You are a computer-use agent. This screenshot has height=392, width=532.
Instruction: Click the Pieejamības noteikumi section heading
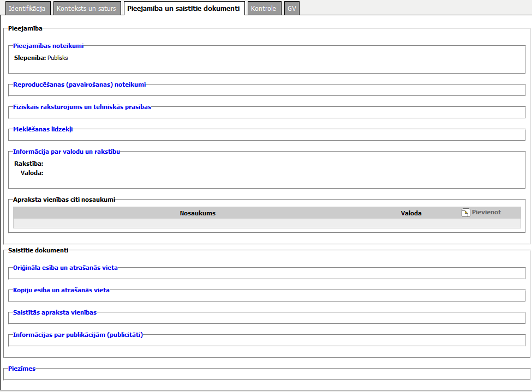[48, 46]
